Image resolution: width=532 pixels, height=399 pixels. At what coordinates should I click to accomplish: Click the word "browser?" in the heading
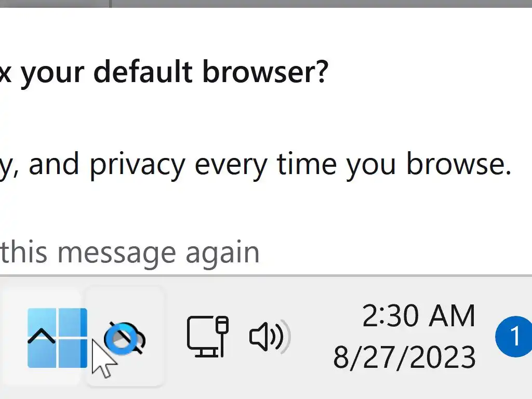[x=265, y=71]
